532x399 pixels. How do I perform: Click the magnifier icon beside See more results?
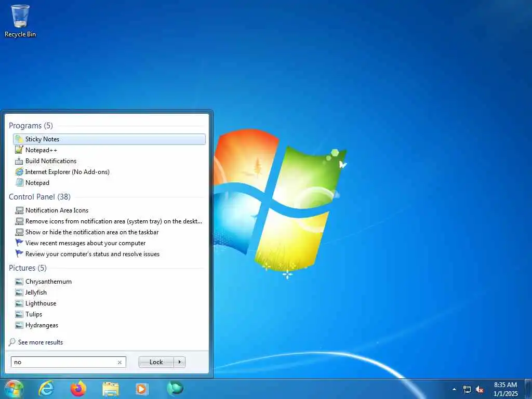coord(12,342)
